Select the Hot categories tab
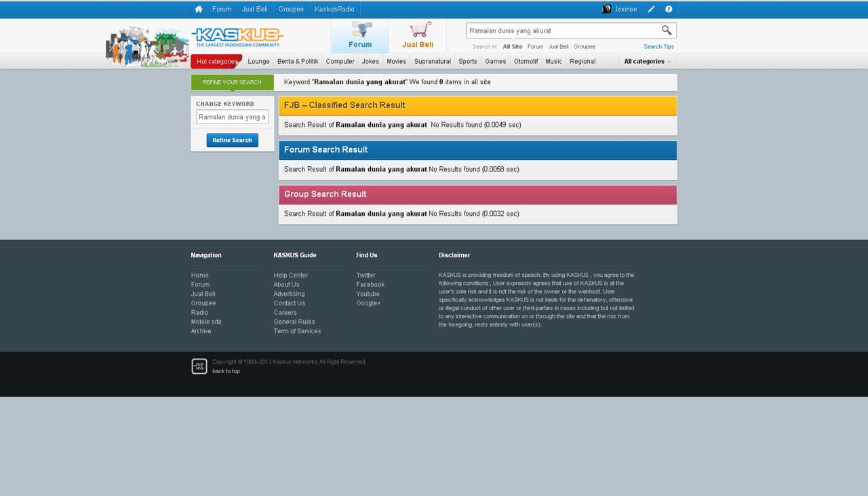Viewport: 868px width, 496px height. click(x=217, y=61)
